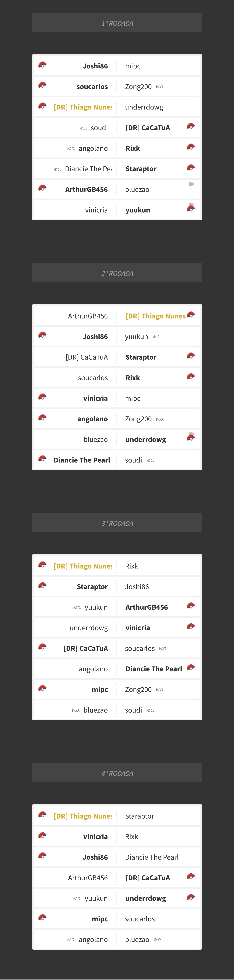Open yuukun's name in 1ª Rodada
The image size is (234, 980).
138,210
